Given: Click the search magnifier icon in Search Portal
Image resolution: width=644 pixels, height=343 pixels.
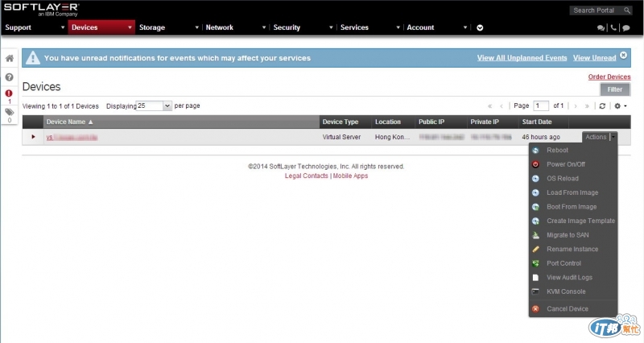Looking at the screenshot, I should 627,10.
